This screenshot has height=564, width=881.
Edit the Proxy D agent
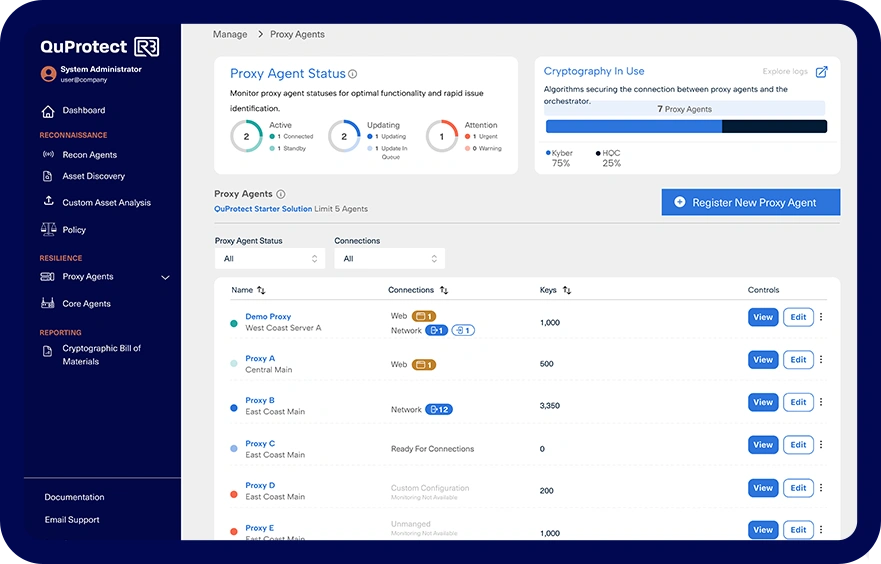tap(798, 488)
